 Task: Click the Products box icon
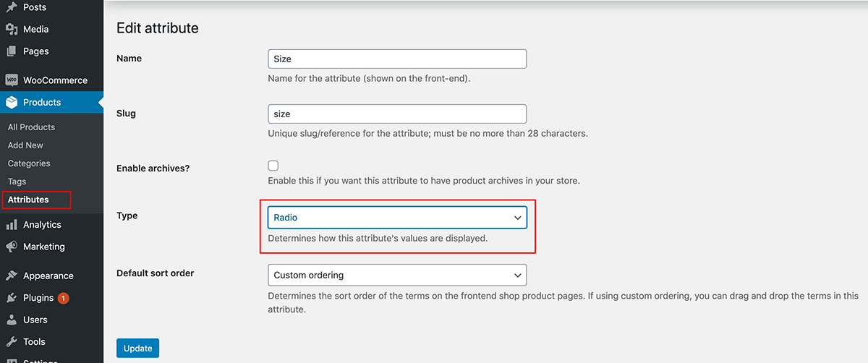click(12, 102)
